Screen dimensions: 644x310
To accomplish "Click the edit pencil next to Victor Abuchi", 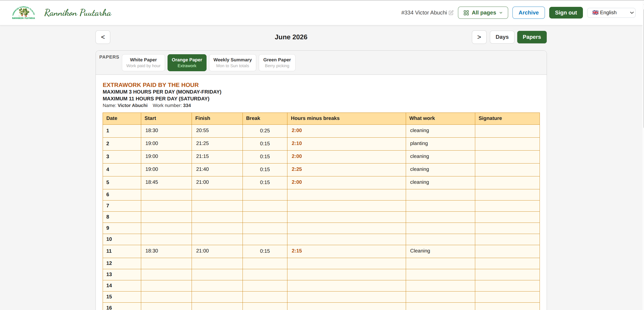I will (451, 13).
